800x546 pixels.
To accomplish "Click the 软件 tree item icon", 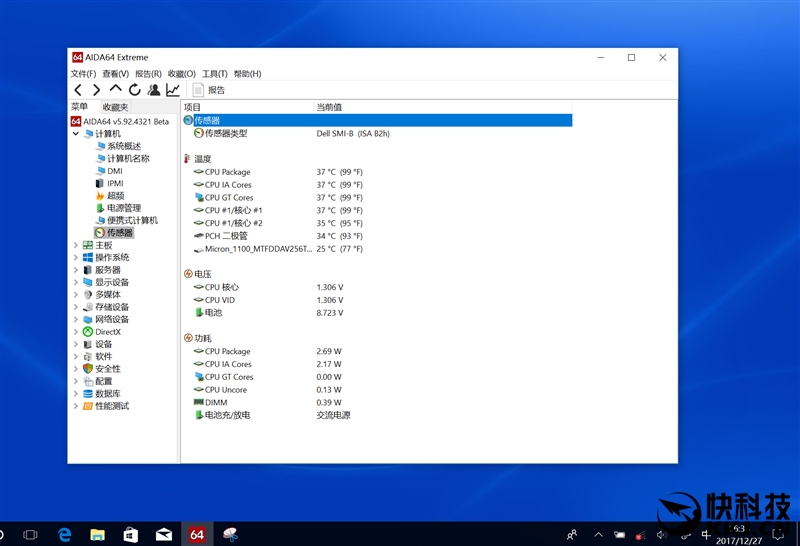I will click(x=88, y=356).
